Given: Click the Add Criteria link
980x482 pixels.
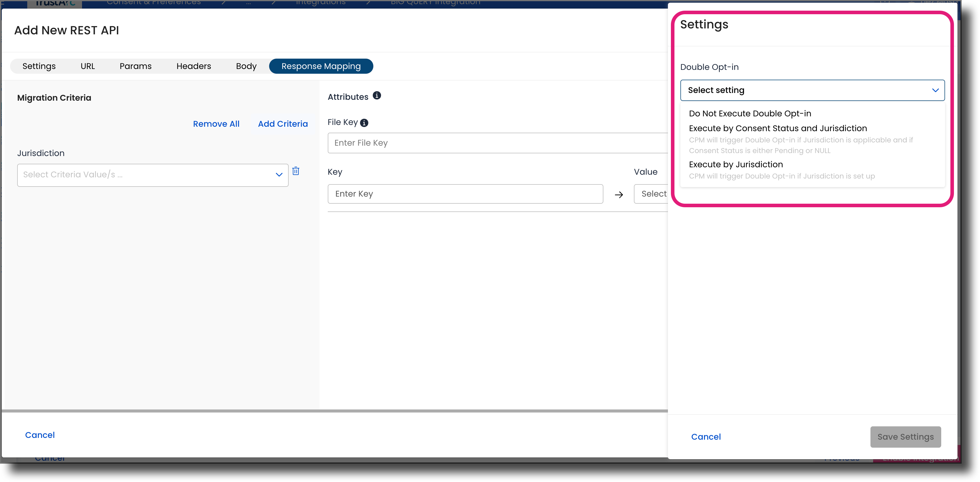Looking at the screenshot, I should [283, 124].
